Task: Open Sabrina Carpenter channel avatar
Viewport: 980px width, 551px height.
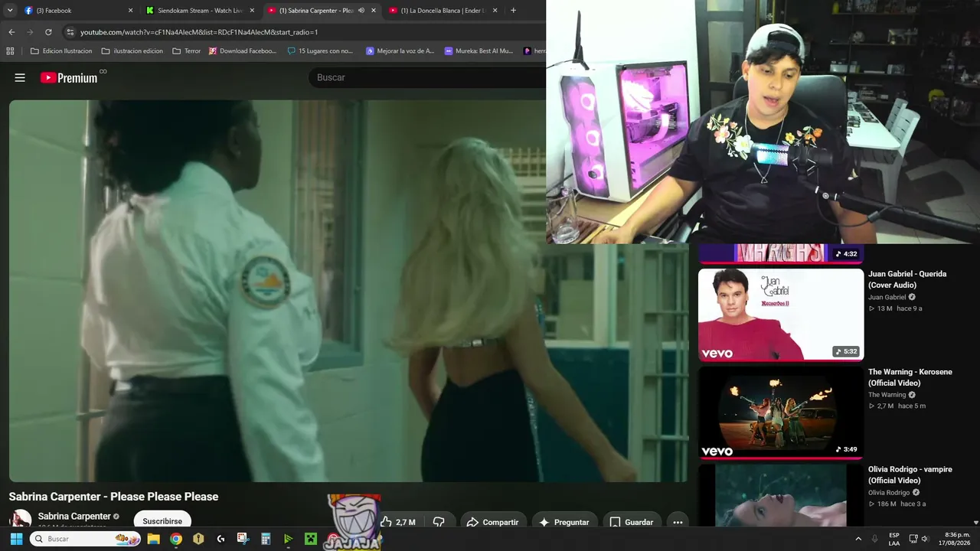Action: [20, 519]
